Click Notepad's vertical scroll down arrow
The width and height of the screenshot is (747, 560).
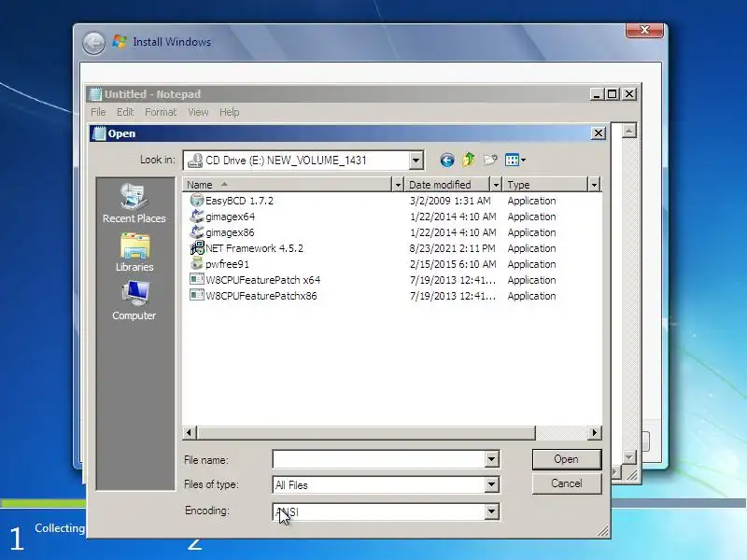click(x=628, y=457)
